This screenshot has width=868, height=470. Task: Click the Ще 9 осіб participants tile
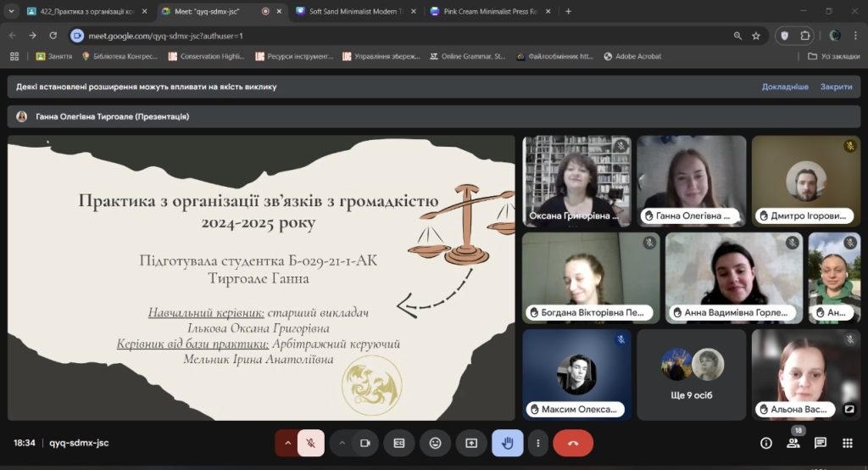(x=691, y=374)
